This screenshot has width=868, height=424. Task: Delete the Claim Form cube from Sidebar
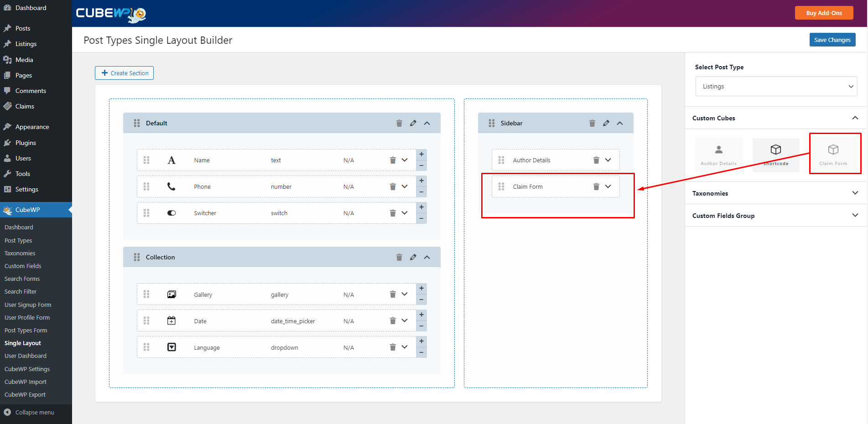point(596,186)
